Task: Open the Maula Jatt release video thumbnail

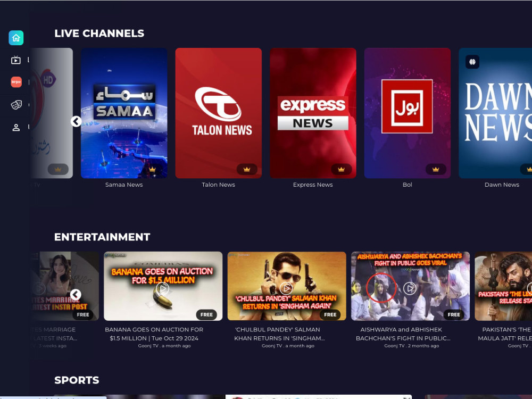Action: point(503,286)
